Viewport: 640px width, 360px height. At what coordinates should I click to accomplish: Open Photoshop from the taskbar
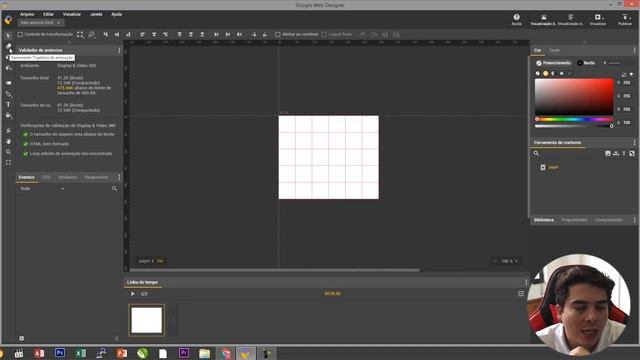point(60,353)
